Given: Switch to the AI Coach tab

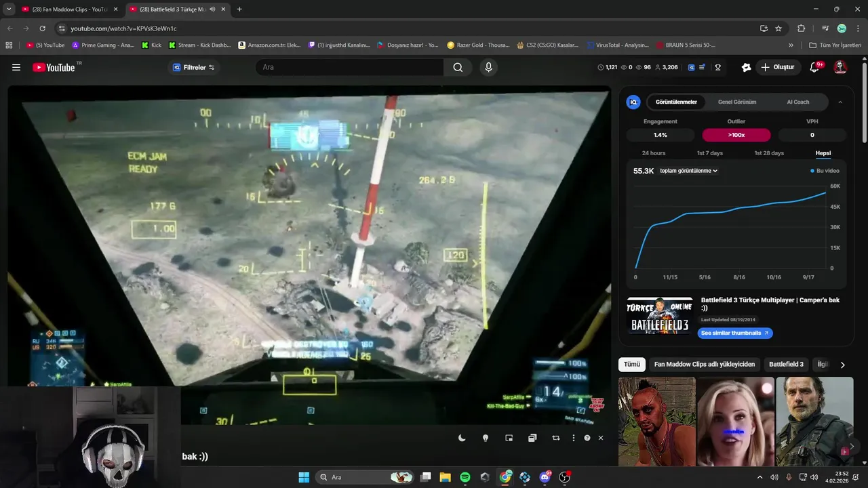Looking at the screenshot, I should tap(797, 102).
